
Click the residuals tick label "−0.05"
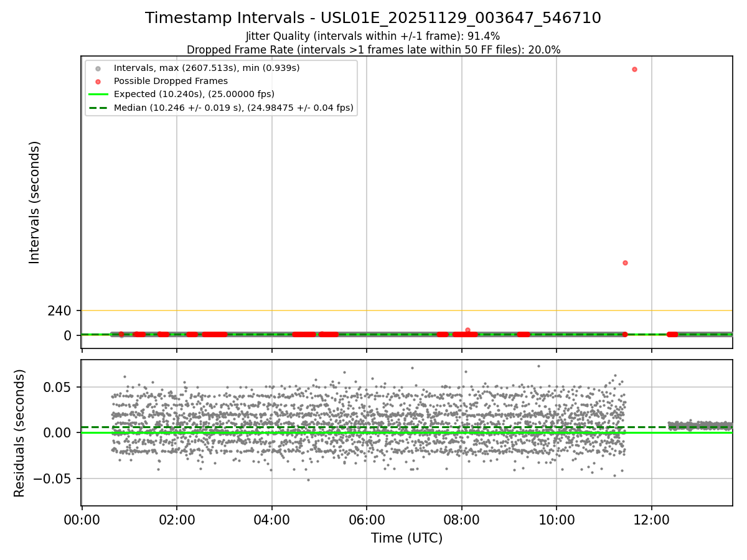click(x=52, y=479)
